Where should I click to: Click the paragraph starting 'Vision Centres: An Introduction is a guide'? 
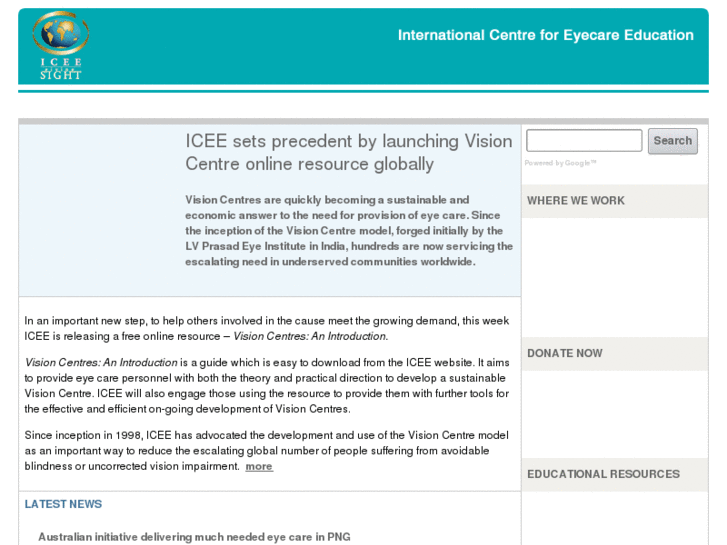267,385
